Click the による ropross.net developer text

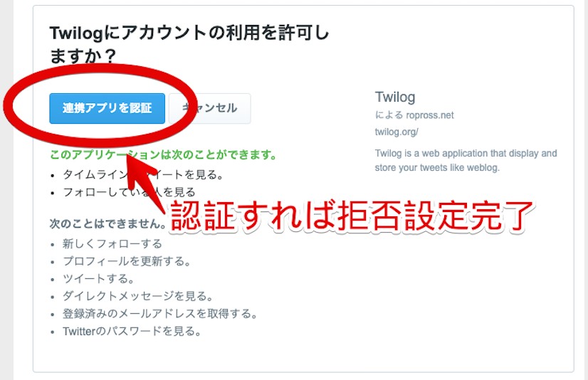[x=414, y=115]
